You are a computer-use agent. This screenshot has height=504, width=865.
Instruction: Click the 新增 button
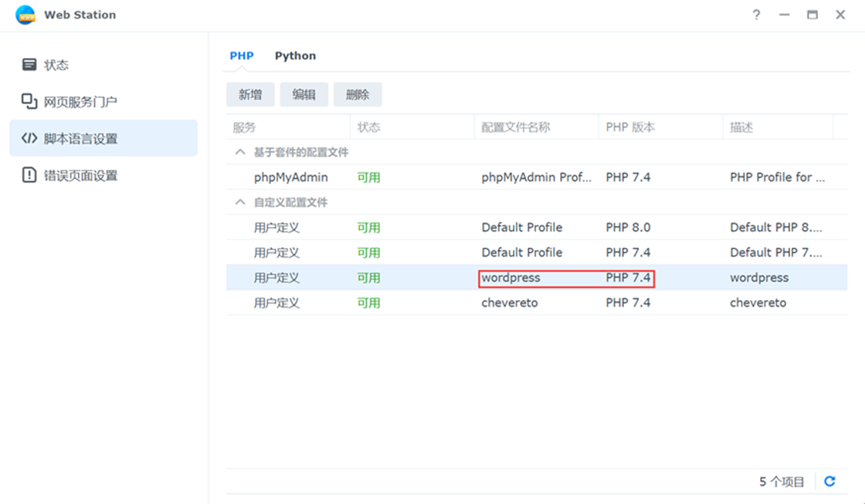tap(250, 95)
